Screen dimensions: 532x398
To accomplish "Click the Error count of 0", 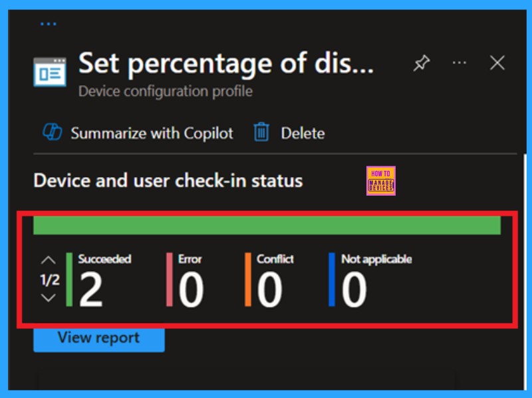I will [191, 291].
